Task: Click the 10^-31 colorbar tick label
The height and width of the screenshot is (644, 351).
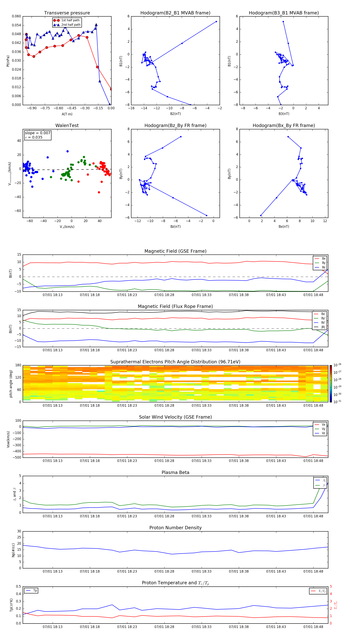Action: point(337,402)
